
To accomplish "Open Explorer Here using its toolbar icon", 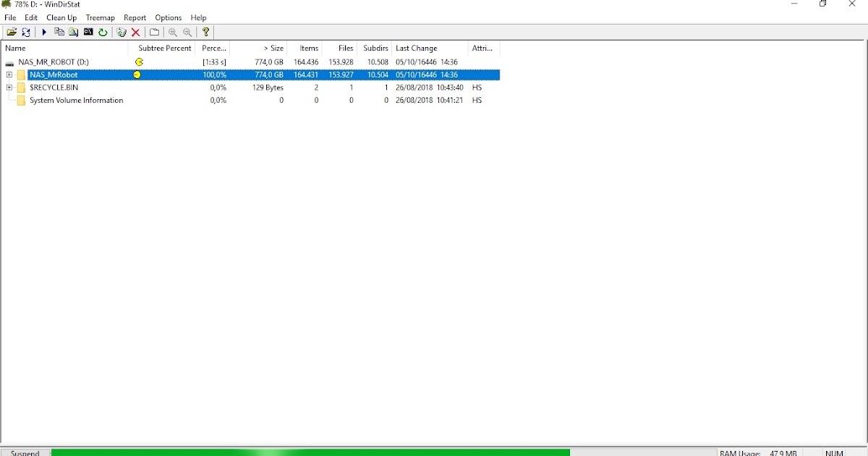I will 73,32.
